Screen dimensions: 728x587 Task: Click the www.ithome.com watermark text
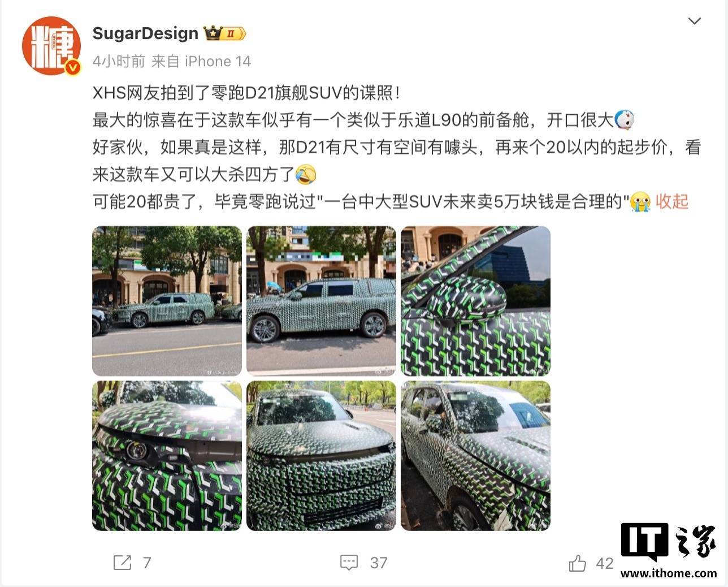[x=669, y=573]
